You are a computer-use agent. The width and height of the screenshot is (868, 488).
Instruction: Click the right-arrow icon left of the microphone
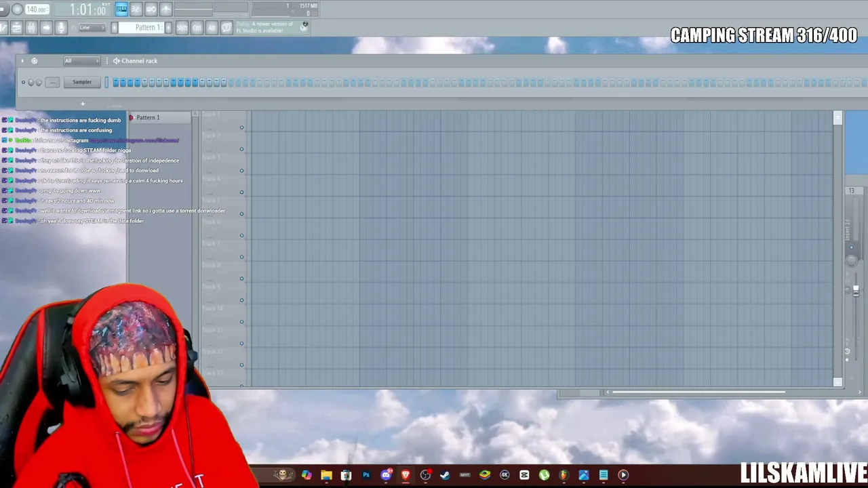[46, 27]
